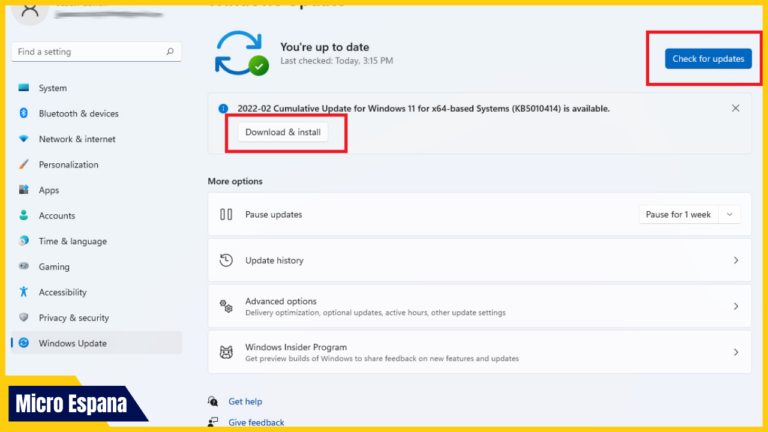Click the Get help headset icon
This screenshot has height=432, width=768.
(213, 401)
